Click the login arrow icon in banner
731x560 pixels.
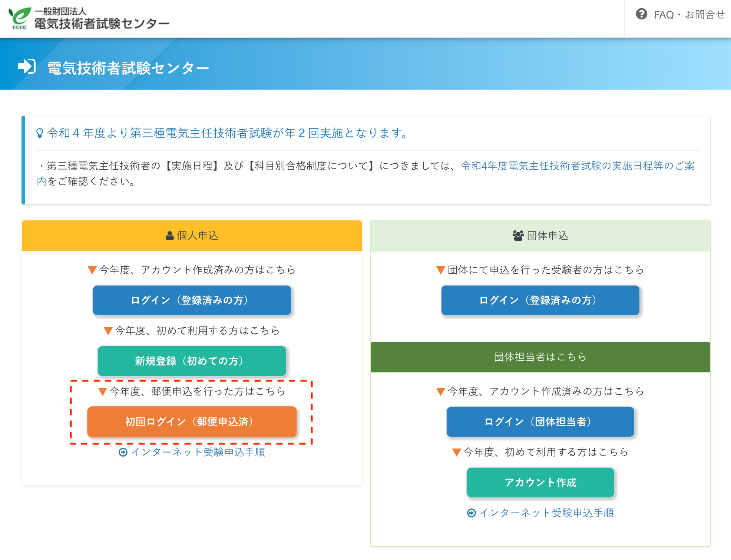[27, 67]
